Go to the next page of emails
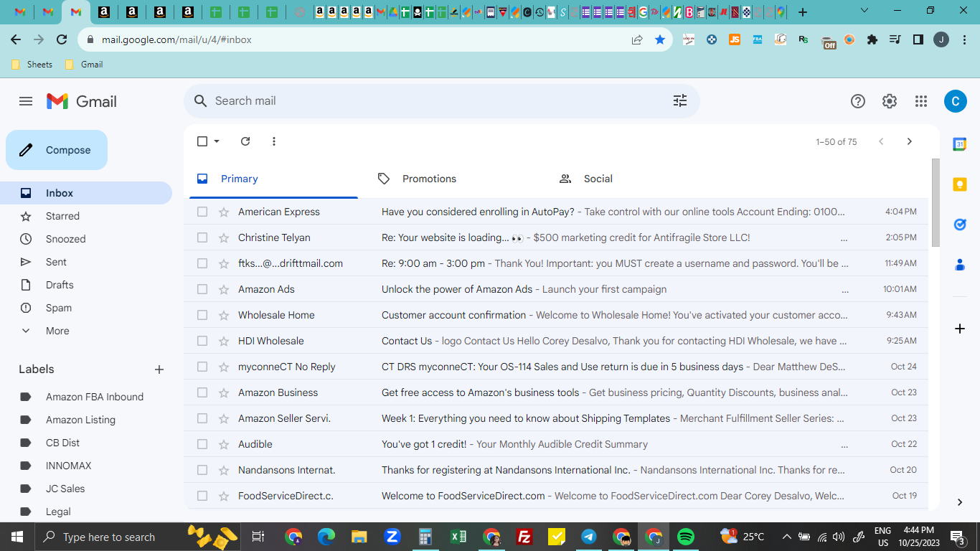Image resolution: width=980 pixels, height=551 pixels. [x=910, y=141]
